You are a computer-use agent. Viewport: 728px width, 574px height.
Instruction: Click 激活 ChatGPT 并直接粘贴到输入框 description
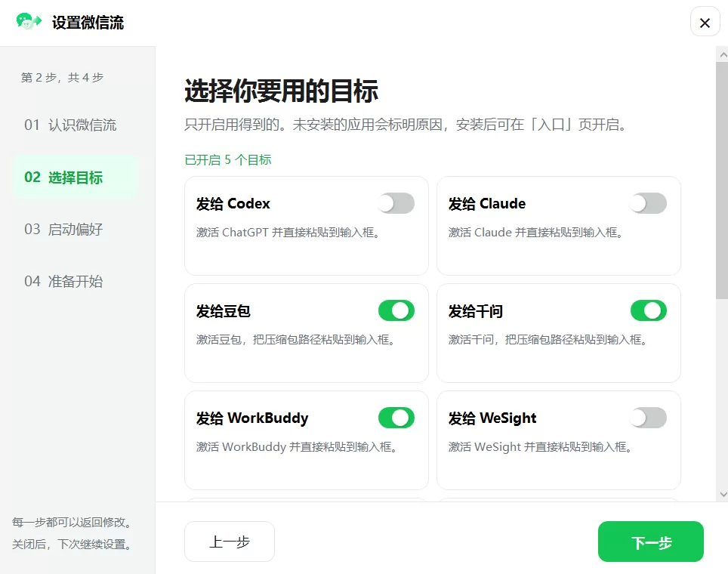point(288,232)
